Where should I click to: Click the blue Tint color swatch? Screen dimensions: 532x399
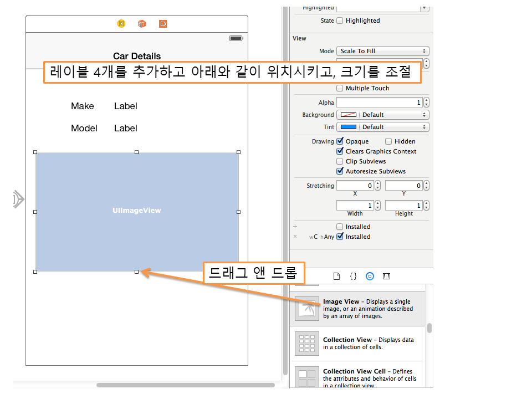(348, 127)
